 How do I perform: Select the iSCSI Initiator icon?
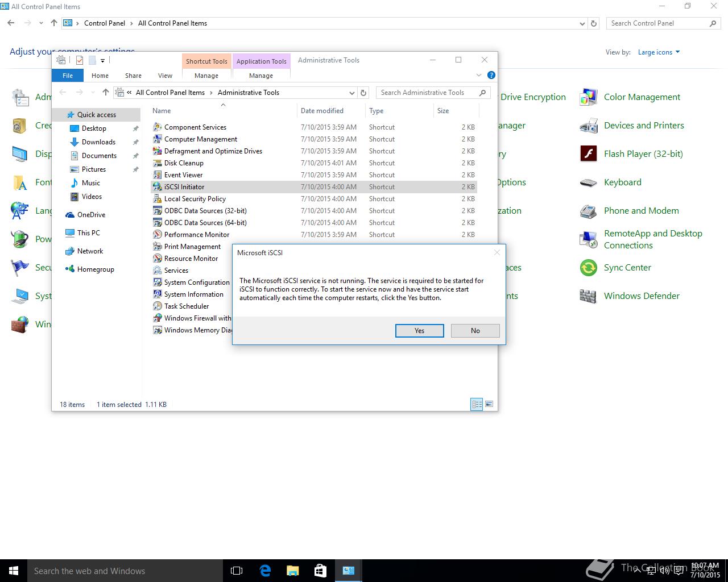point(158,187)
